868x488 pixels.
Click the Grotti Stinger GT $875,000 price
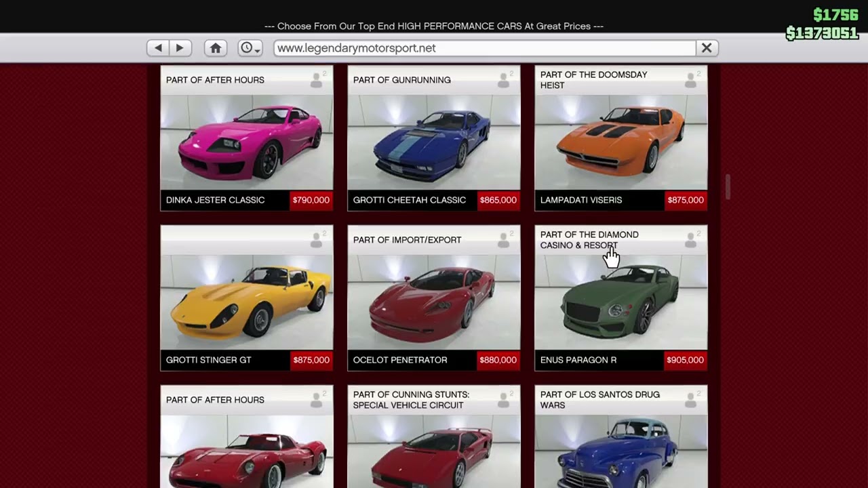tap(311, 360)
